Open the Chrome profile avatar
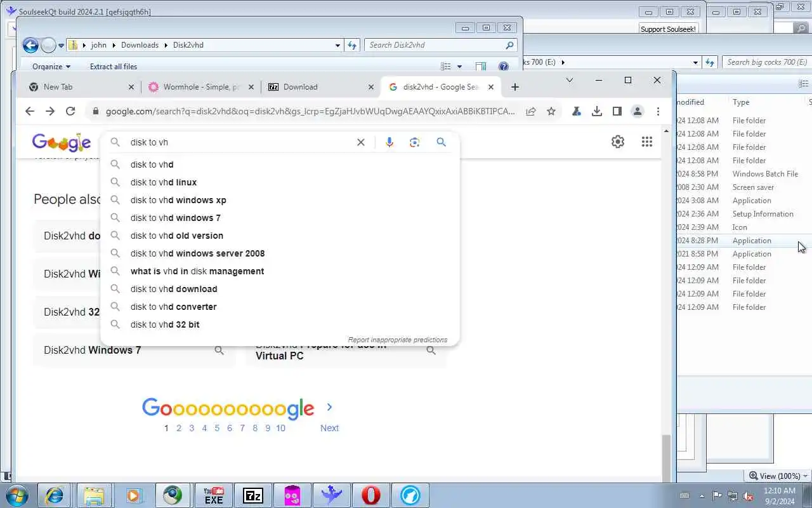Viewport: 812px width, 508px height. coord(638,111)
